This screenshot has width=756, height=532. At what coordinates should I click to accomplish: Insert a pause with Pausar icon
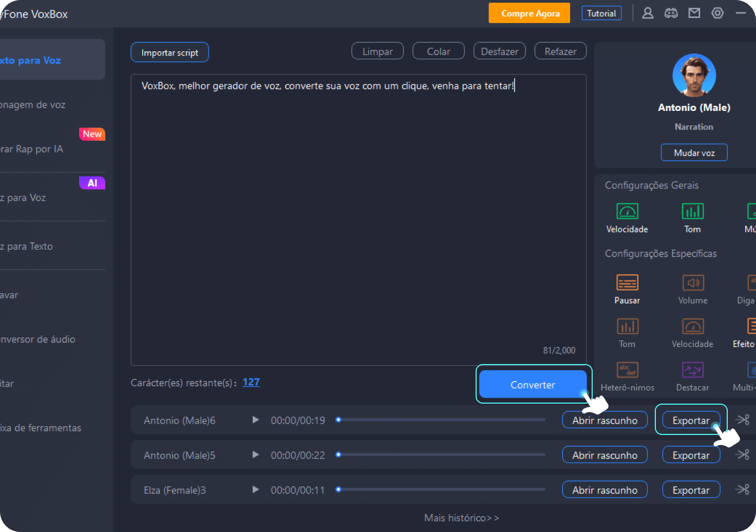[627, 282]
